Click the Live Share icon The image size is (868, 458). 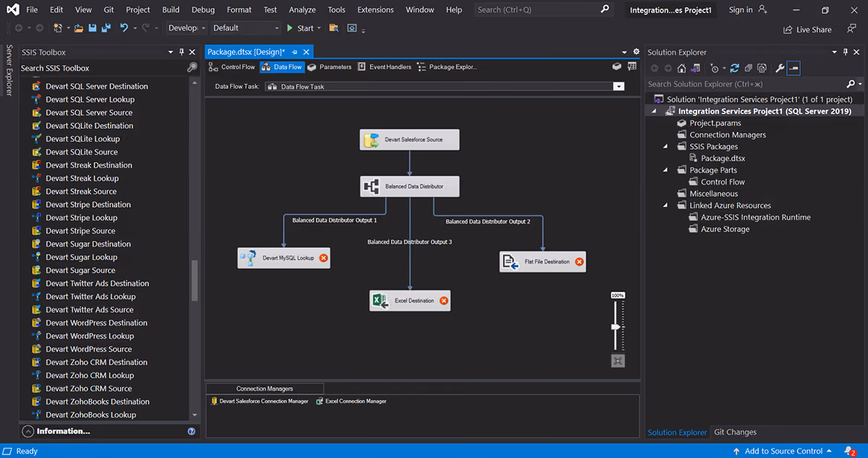pos(788,30)
